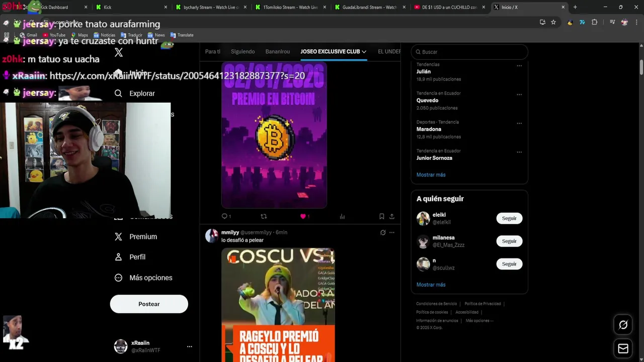Switch to the Bananirou tab

[x=278, y=51]
